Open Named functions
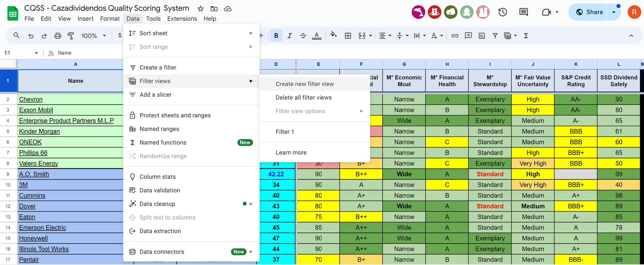This screenshot has height=265, width=644. [x=191, y=143]
